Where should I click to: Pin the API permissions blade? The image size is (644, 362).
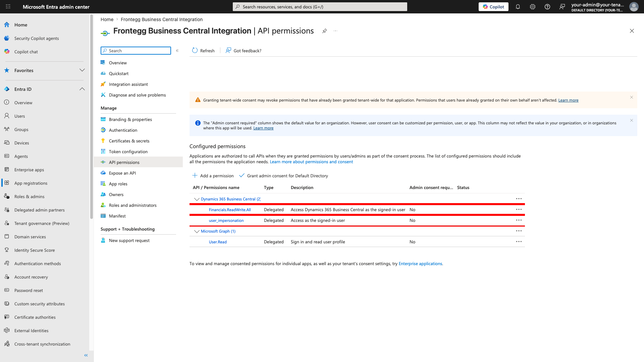[x=324, y=31]
